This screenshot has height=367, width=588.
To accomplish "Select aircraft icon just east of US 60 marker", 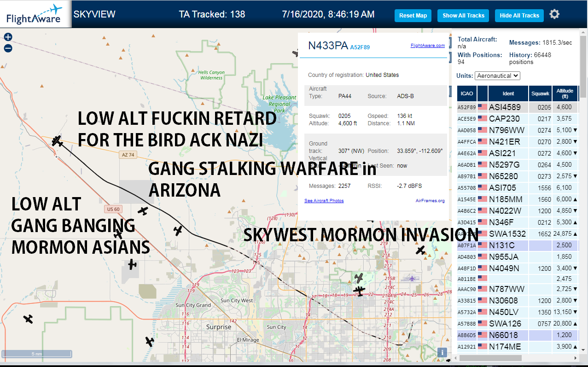I will (x=143, y=211).
